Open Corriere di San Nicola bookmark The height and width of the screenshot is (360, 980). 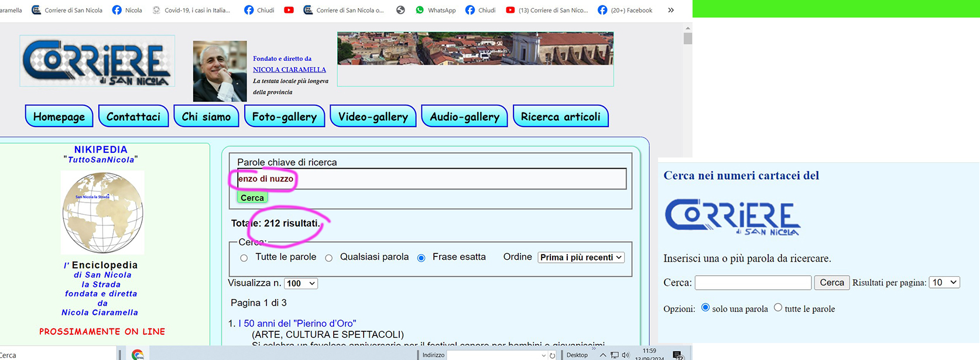(x=67, y=10)
